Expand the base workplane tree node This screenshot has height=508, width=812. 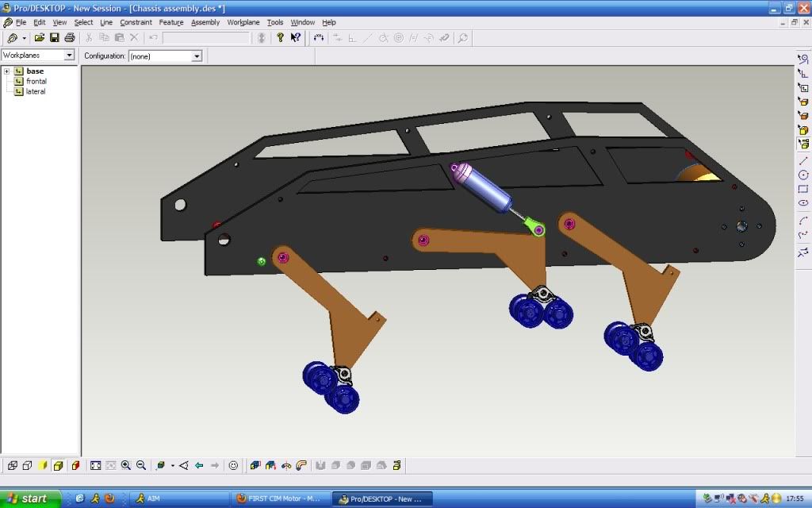pyautogui.click(x=6, y=71)
